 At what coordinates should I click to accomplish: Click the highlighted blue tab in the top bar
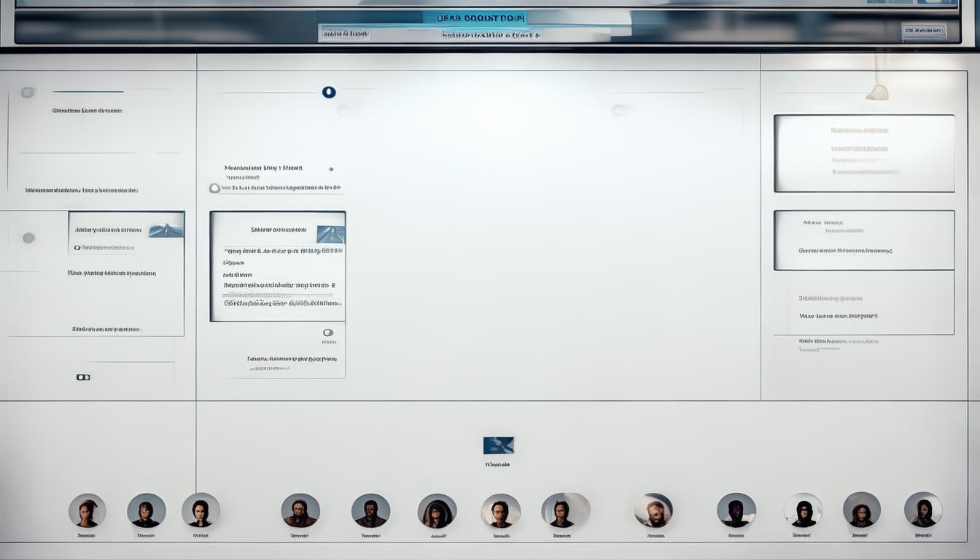coord(474,18)
